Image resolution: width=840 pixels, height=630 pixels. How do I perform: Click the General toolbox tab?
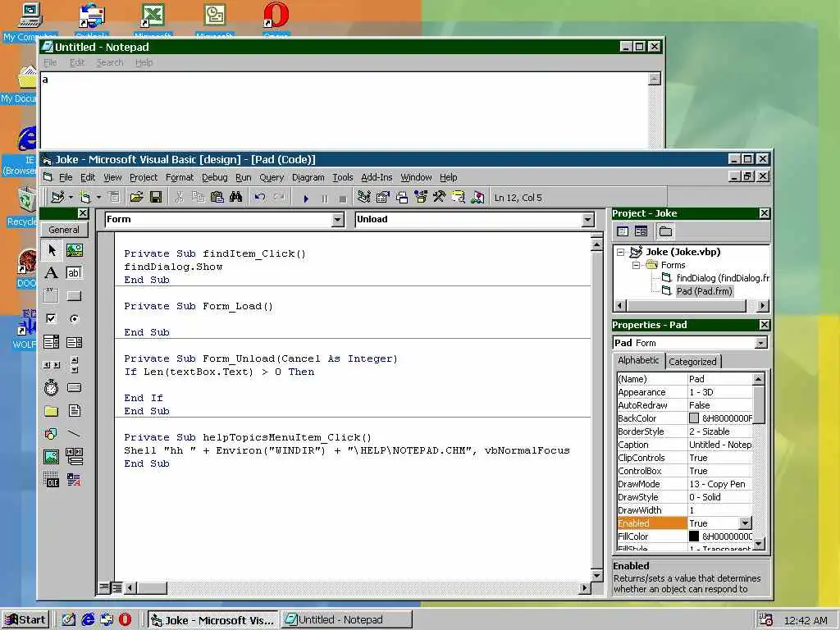(x=64, y=230)
